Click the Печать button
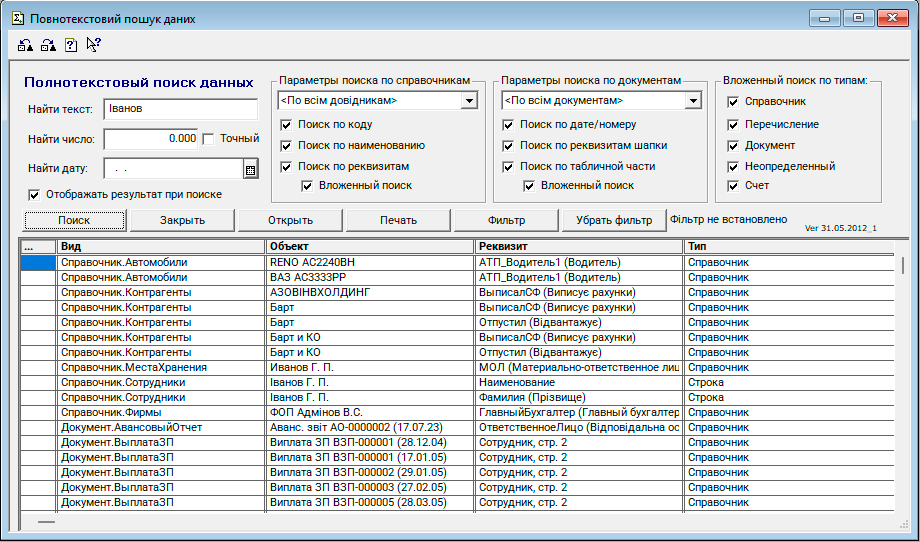 (398, 220)
